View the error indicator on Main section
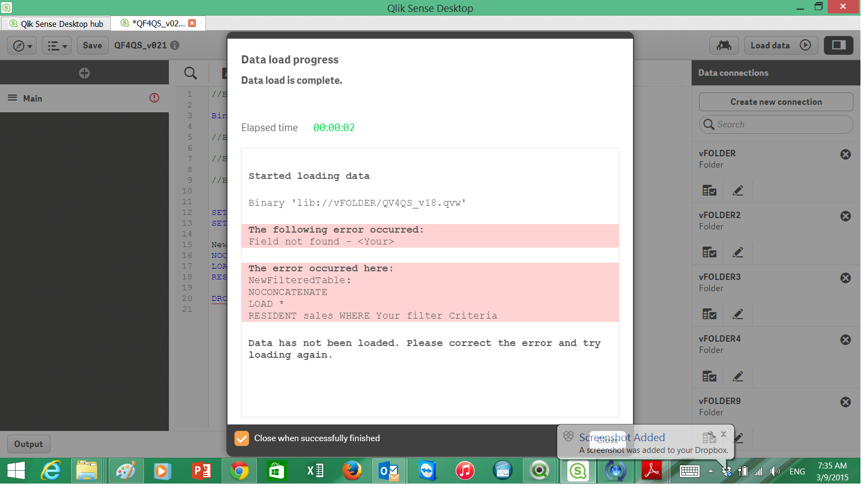 click(155, 99)
